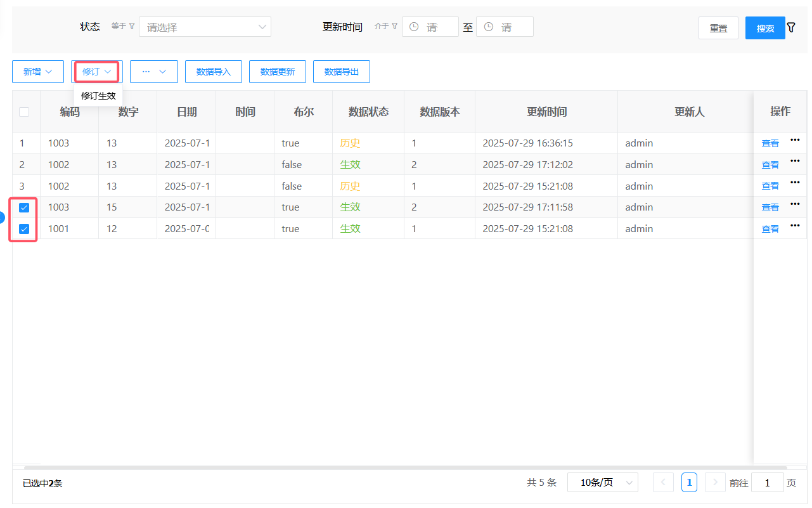Click the filter funnel icon beside Search

pyautogui.click(x=791, y=27)
